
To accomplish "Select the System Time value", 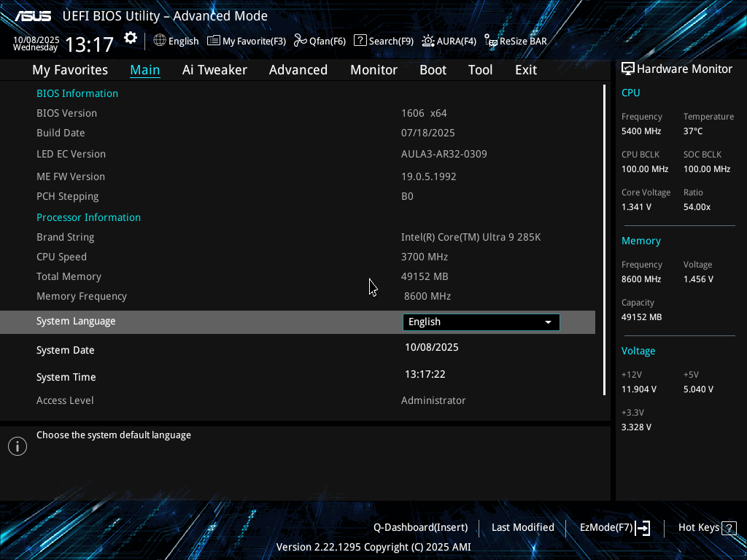I will click(425, 375).
